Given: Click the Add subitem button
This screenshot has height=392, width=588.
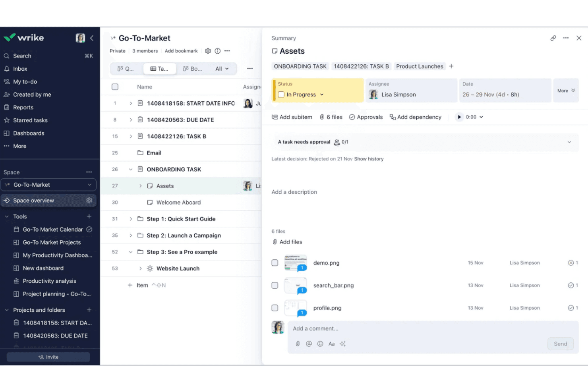Looking at the screenshot, I should tap(292, 117).
